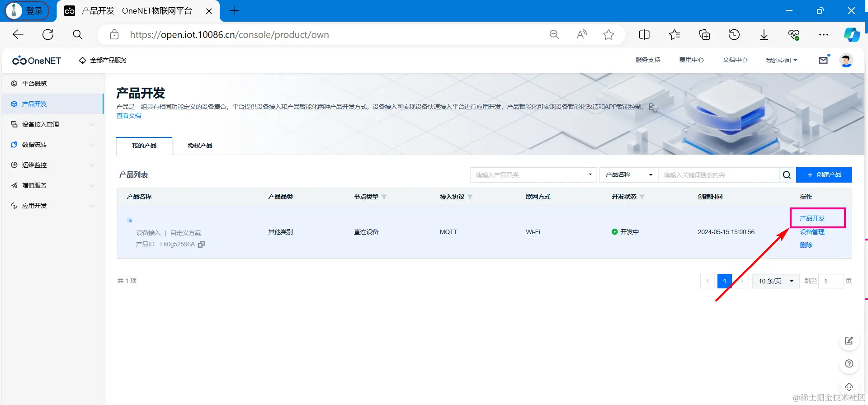Click the 开发中 status cell
This screenshot has width=868, height=405.
625,232
